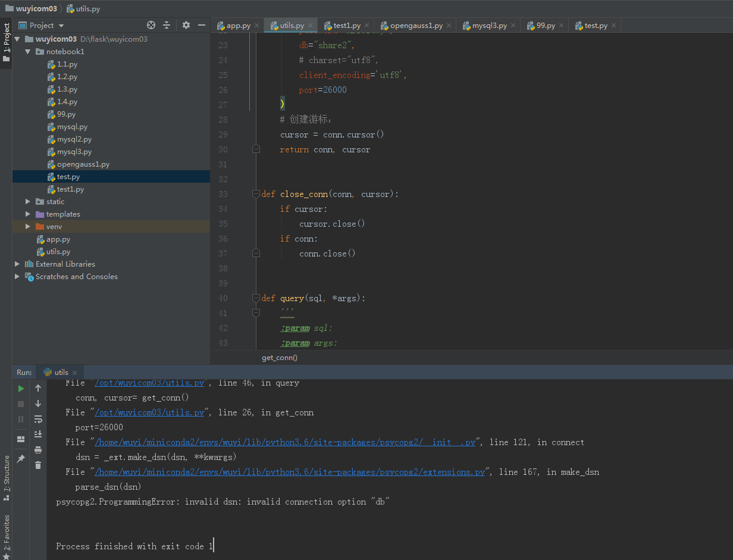The height and width of the screenshot is (560, 733).
Task: Collapse the notebook1 folder
Action: (x=28, y=52)
